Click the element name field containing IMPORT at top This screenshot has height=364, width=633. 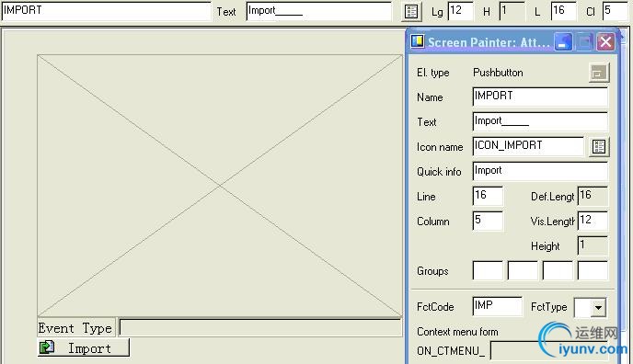(x=106, y=11)
